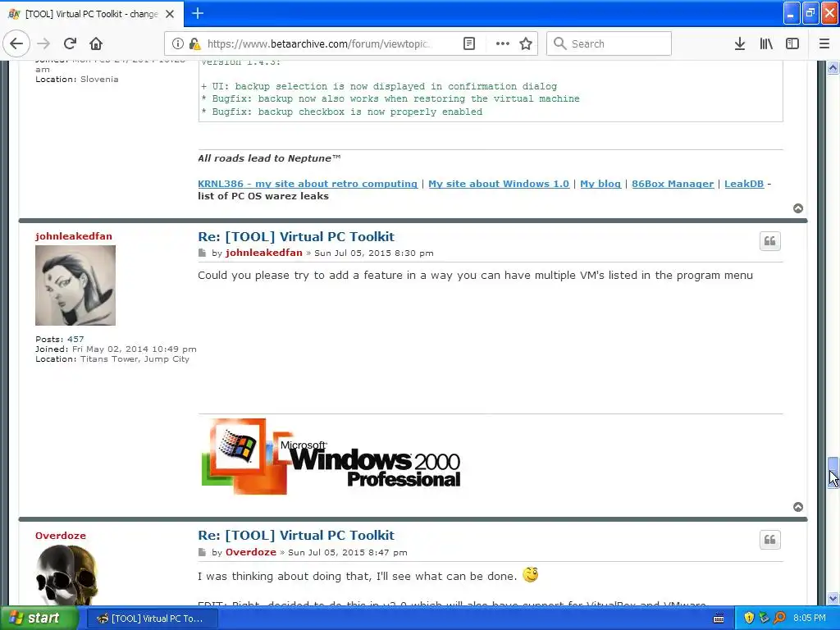Click post icon beside johnleakedfan byline
The image size is (840, 630).
coord(202,253)
